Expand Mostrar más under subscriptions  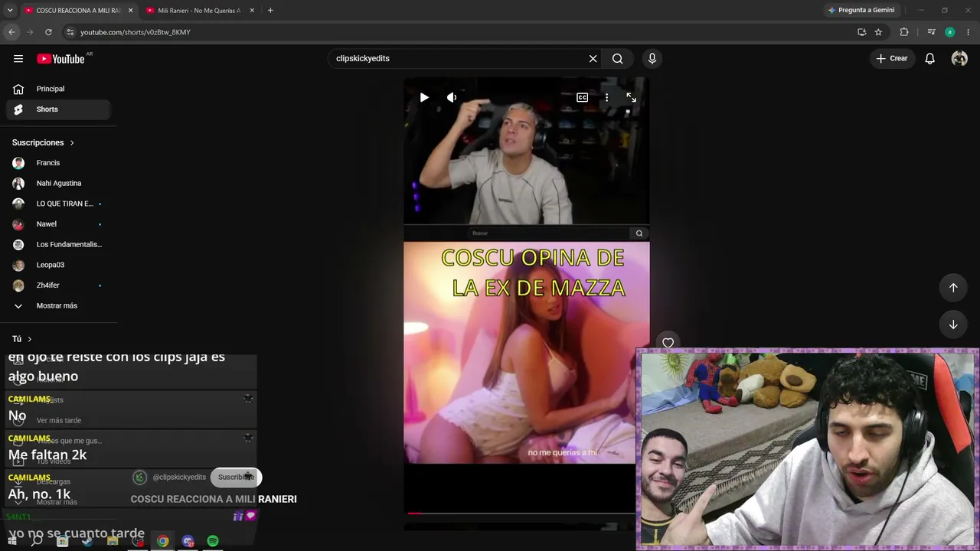[58, 306]
